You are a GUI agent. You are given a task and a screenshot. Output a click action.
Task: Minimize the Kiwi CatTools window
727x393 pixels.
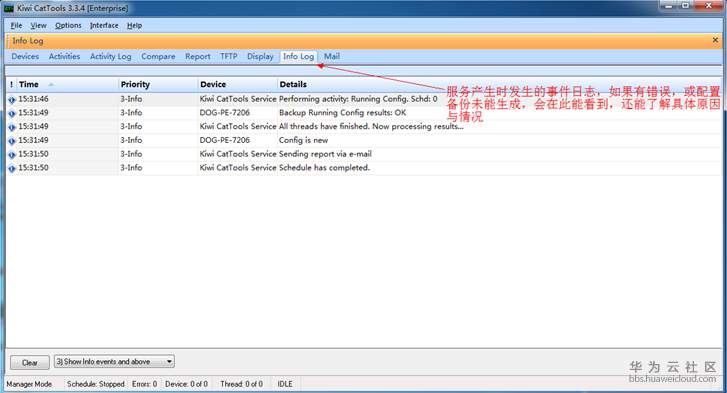coord(668,6)
